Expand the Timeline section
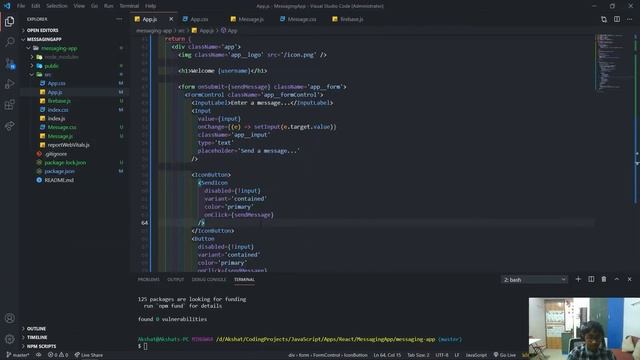640x360 pixels. pos(37,337)
